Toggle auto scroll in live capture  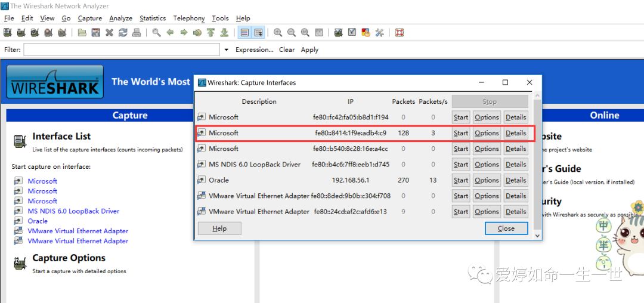click(x=258, y=32)
